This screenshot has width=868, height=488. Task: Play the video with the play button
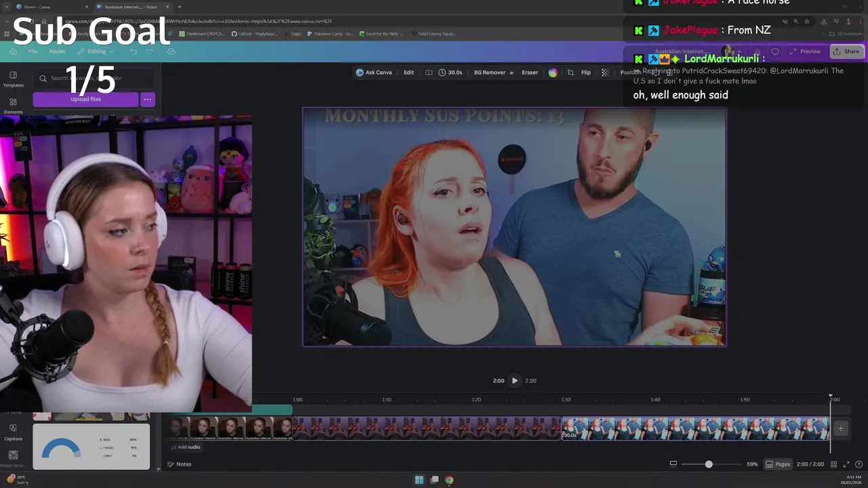[515, 380]
